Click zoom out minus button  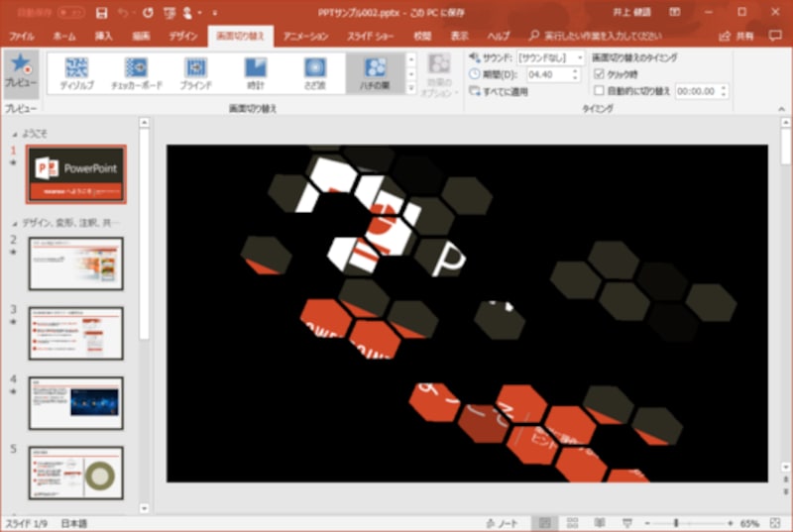647,523
